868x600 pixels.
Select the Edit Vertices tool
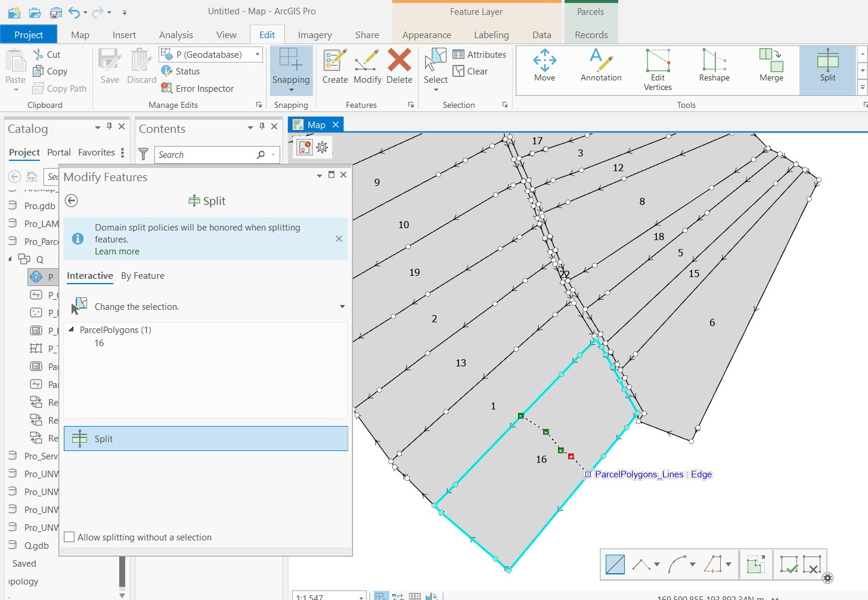click(658, 70)
